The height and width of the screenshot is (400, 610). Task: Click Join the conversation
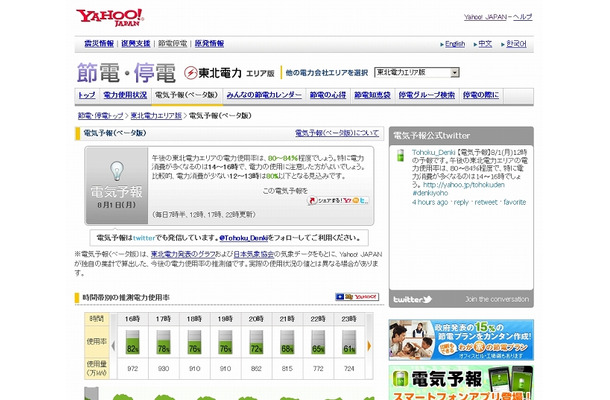[x=497, y=299]
